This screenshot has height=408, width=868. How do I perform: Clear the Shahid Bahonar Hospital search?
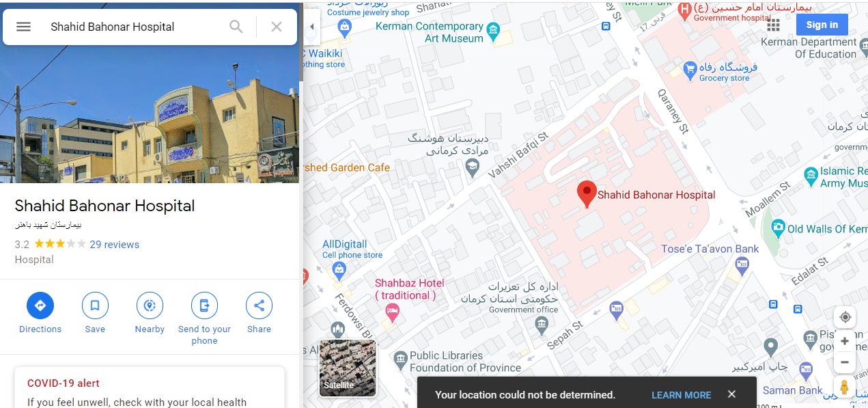(x=277, y=27)
